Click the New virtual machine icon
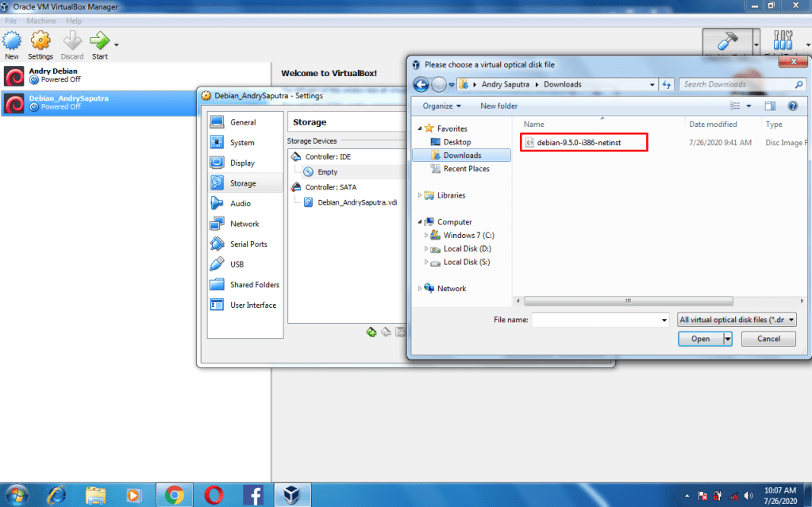 (12, 44)
